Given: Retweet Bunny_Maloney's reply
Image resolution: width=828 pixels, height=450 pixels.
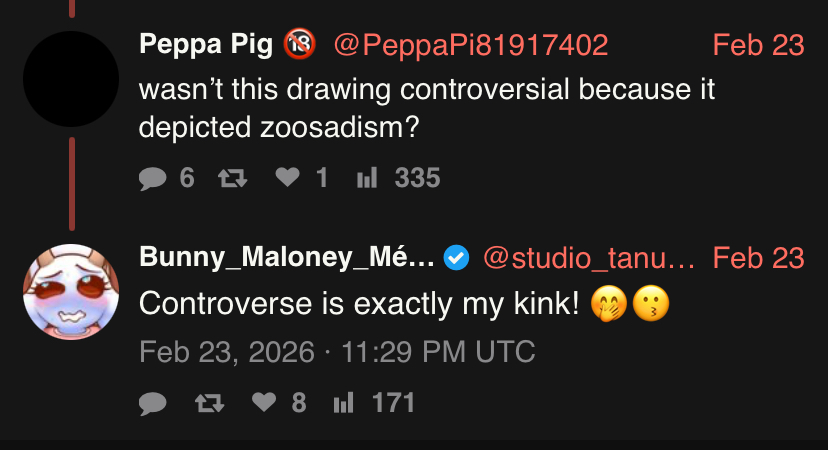Looking at the screenshot, I should [x=207, y=403].
